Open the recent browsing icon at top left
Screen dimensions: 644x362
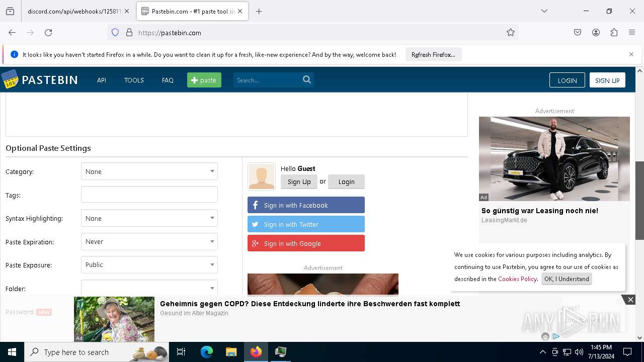pyautogui.click(x=10, y=11)
